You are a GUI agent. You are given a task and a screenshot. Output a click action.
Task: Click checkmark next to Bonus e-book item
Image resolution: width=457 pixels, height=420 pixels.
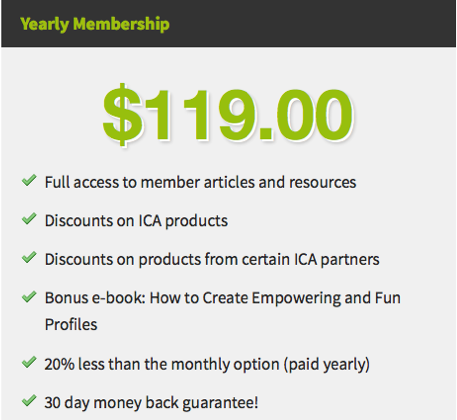tap(29, 296)
